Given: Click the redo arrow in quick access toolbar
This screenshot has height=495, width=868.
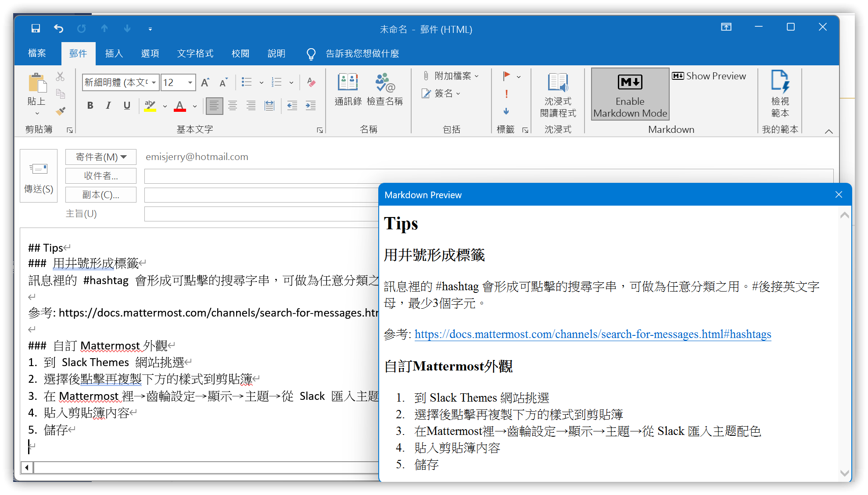Looking at the screenshot, I should click(81, 28).
